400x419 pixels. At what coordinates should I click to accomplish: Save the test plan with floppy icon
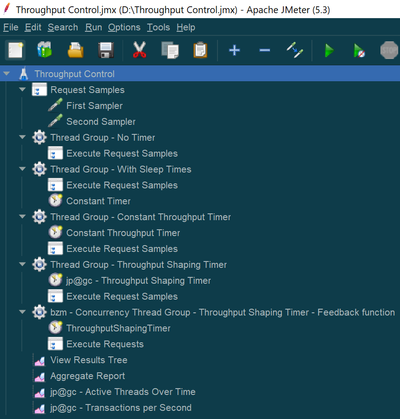click(106, 50)
